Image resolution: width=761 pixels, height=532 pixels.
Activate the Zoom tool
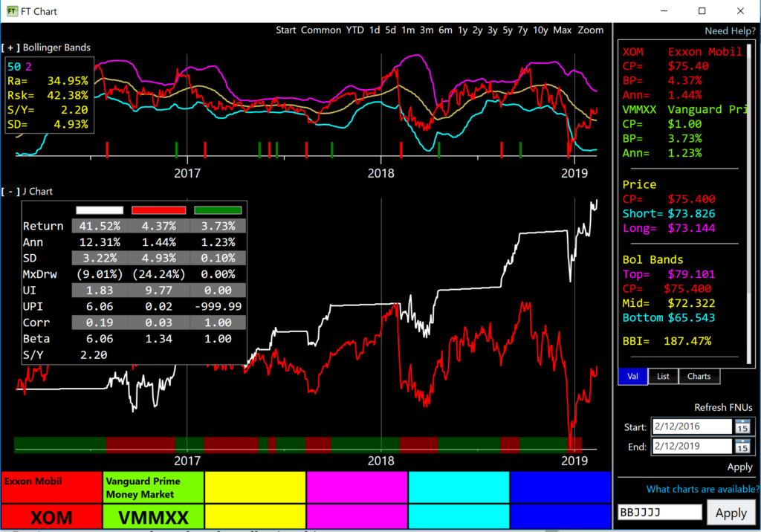(589, 30)
